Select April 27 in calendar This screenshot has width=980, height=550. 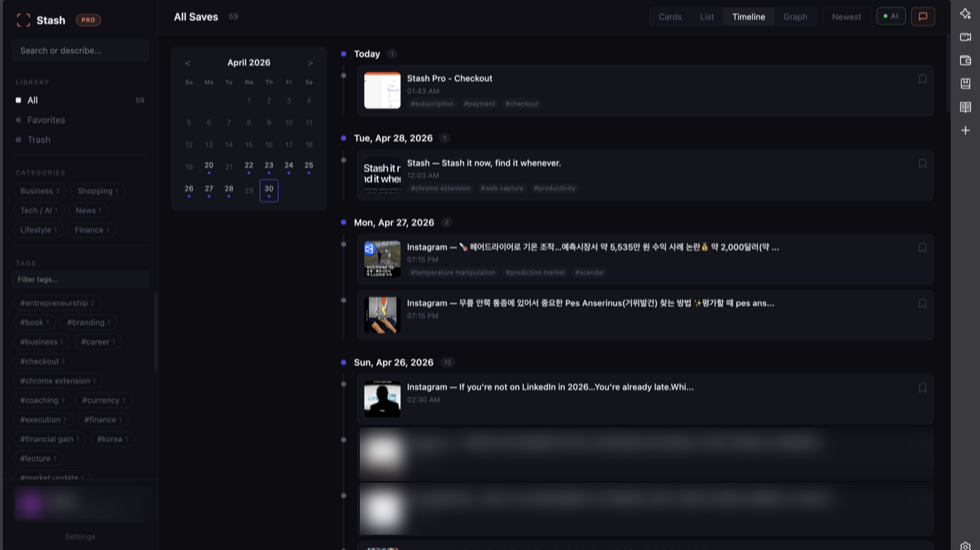(x=209, y=190)
